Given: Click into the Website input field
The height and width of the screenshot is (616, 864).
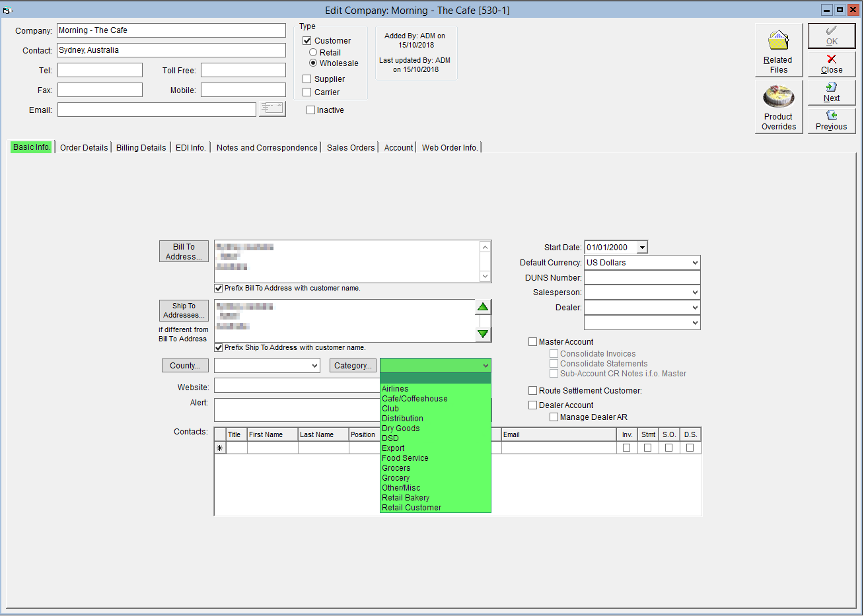Looking at the screenshot, I should pyautogui.click(x=297, y=386).
